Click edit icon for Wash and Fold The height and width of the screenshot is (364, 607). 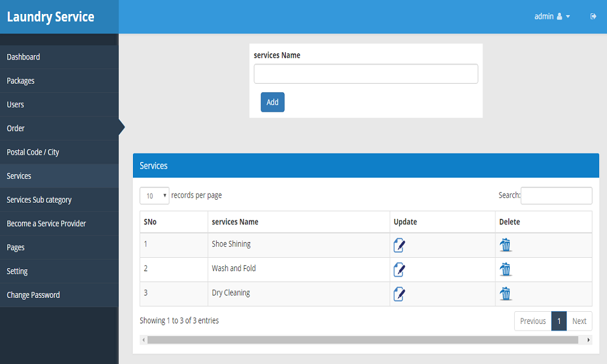point(399,269)
